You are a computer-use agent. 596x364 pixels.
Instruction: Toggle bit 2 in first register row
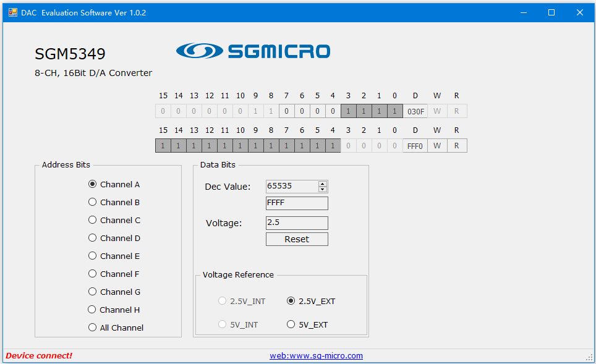point(364,111)
